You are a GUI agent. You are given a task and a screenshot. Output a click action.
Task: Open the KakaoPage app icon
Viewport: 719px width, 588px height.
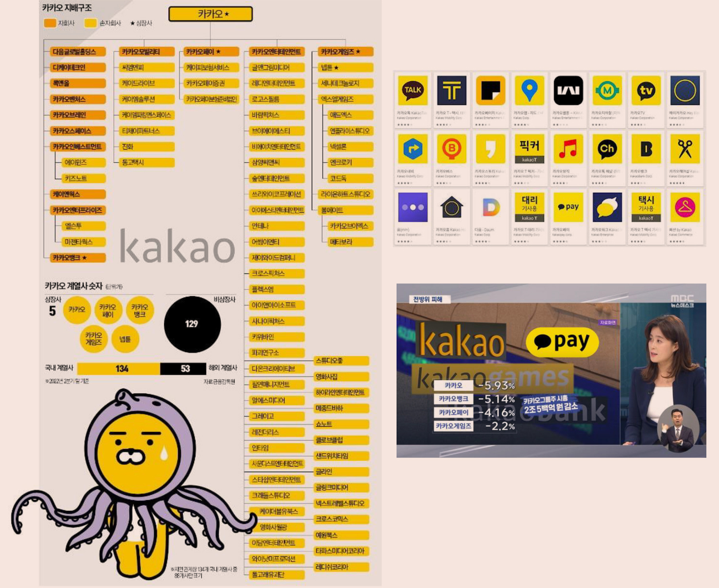coord(490,90)
